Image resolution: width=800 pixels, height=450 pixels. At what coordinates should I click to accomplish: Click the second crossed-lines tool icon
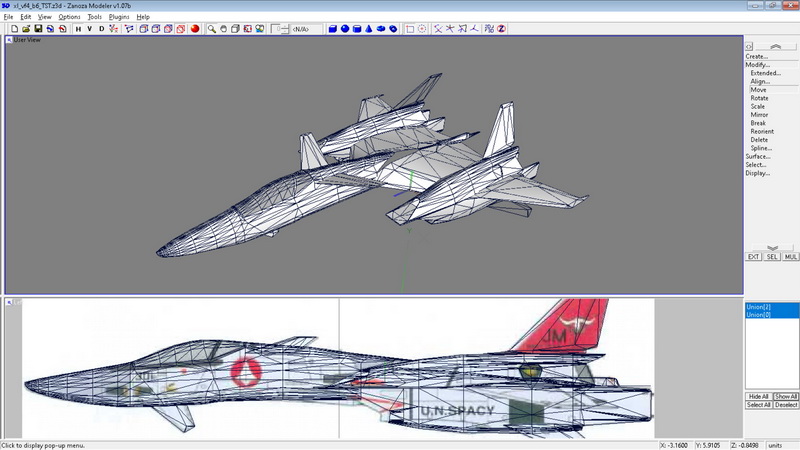450,29
